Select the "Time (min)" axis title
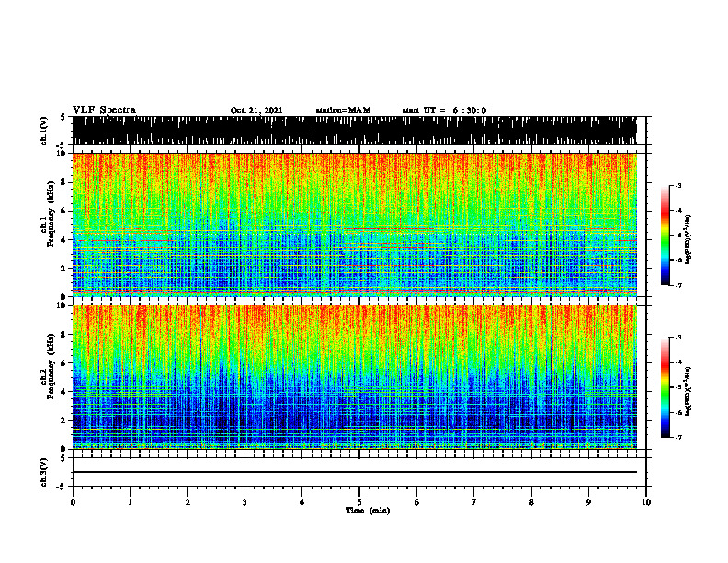Viewport: 728px width, 563px height. pos(368,511)
